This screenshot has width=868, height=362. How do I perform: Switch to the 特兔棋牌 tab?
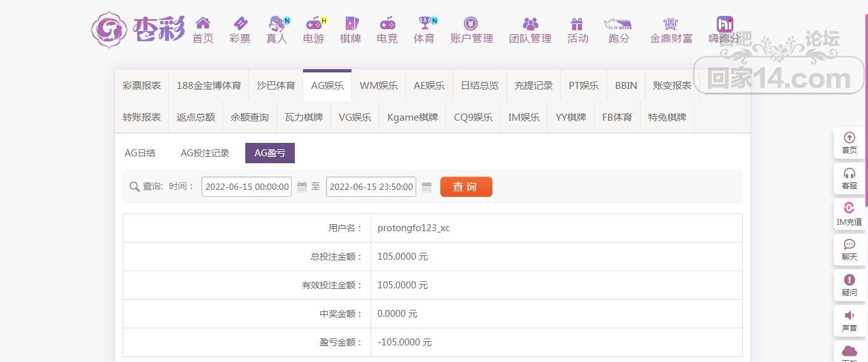[667, 117]
